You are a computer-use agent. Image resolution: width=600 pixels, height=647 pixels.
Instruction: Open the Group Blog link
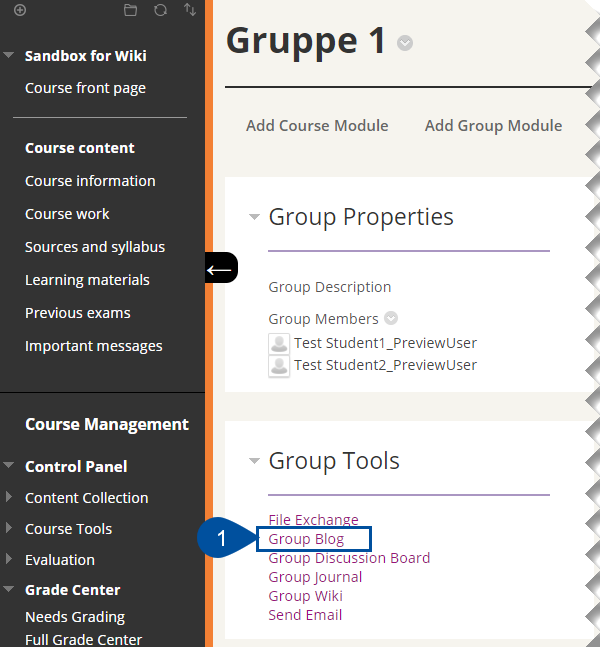pos(306,539)
